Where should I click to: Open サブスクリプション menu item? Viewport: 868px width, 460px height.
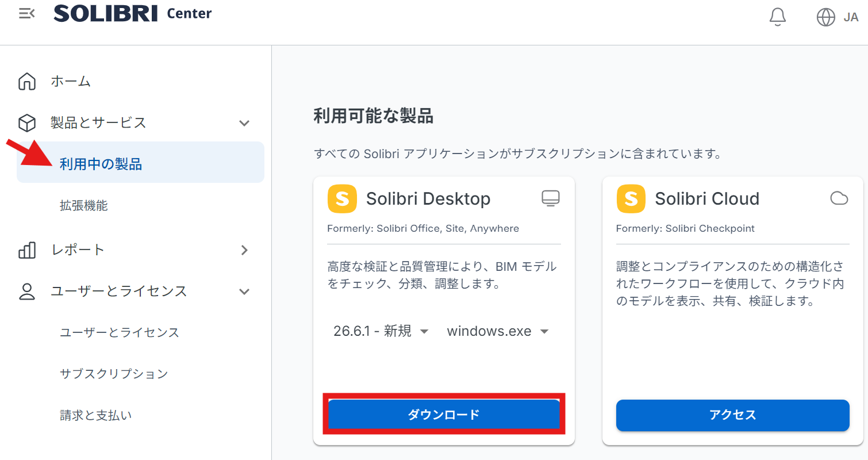tap(114, 374)
